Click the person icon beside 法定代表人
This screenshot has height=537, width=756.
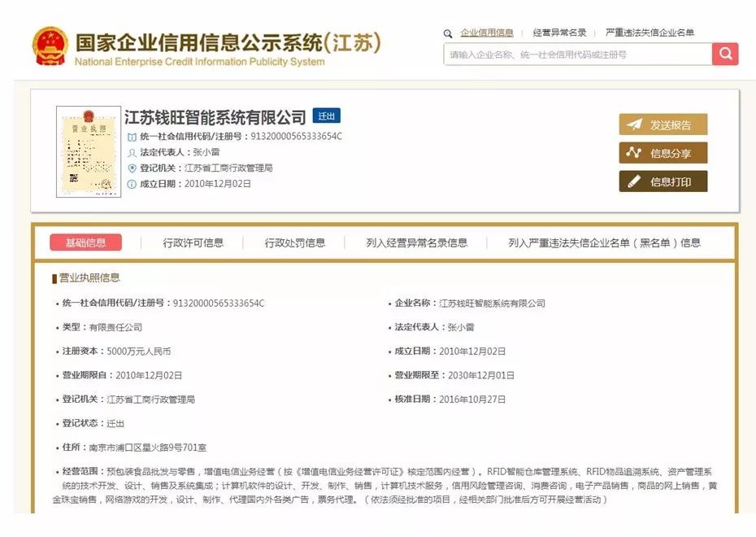(132, 153)
